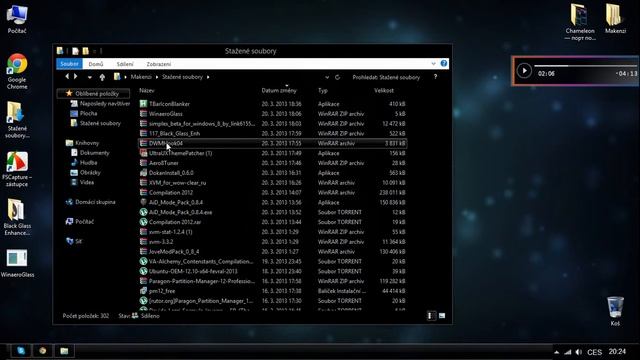
Task: Open the Soubor ribbon tab
Action: tap(69, 64)
